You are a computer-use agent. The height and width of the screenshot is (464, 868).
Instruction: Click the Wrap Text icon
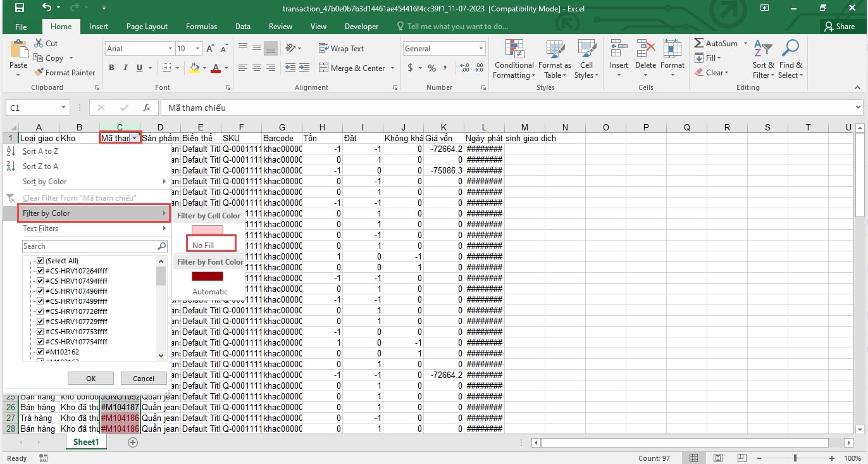point(323,49)
